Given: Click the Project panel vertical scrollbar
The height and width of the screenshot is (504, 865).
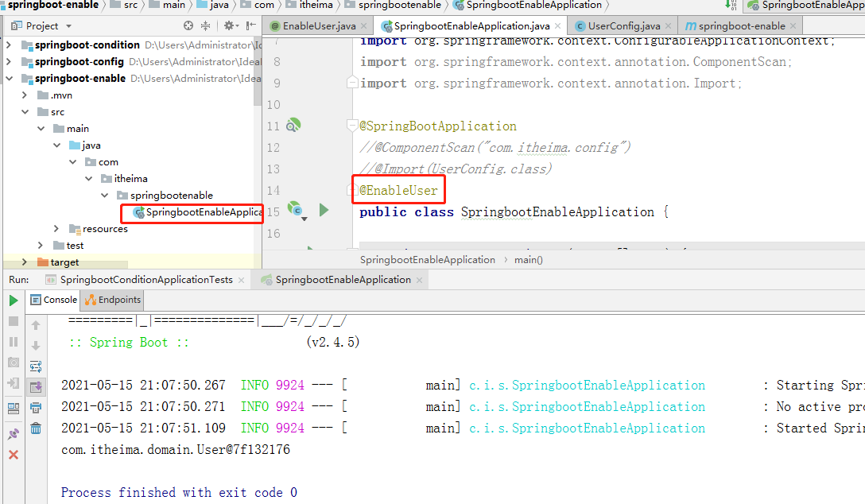Looking at the screenshot, I should click(x=258, y=72).
